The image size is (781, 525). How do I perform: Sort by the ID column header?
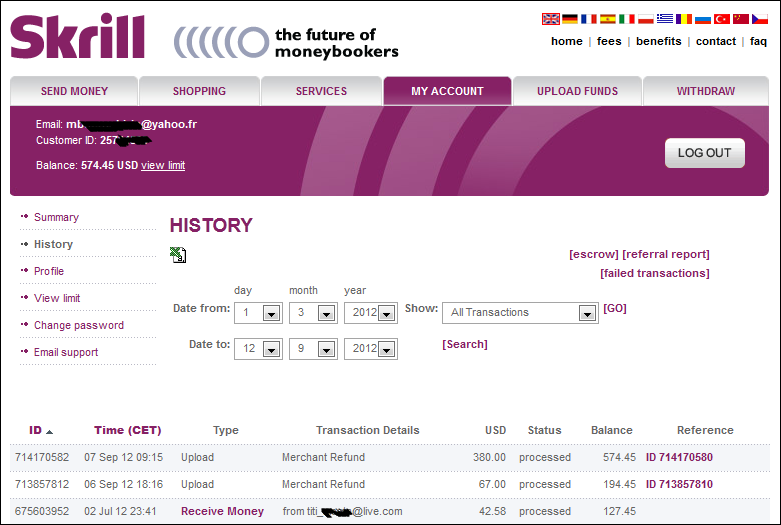[35, 430]
